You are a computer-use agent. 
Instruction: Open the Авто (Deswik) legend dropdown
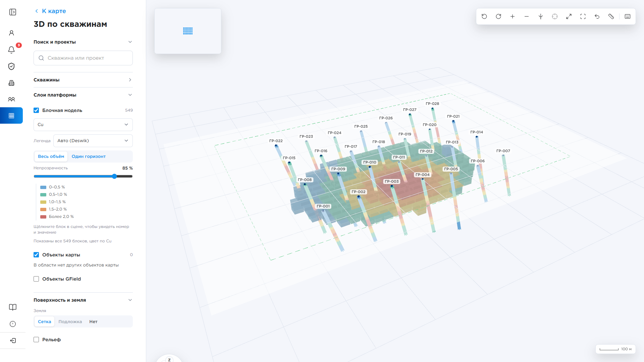pyautogui.click(x=93, y=140)
